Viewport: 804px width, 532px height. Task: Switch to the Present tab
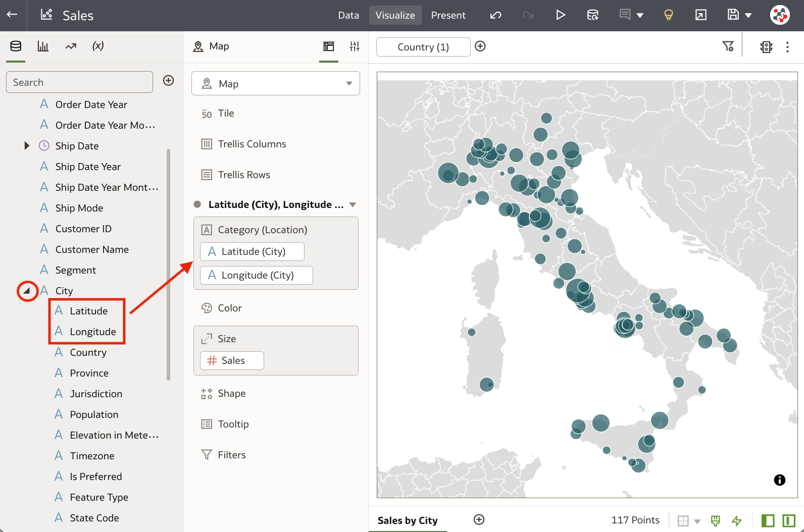point(448,15)
